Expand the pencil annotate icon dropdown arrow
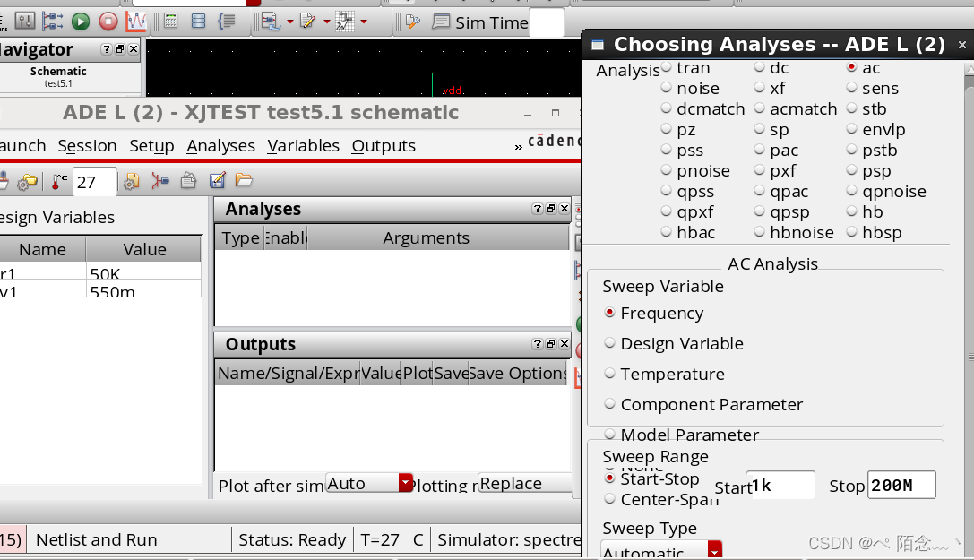974x560 pixels. point(327,22)
